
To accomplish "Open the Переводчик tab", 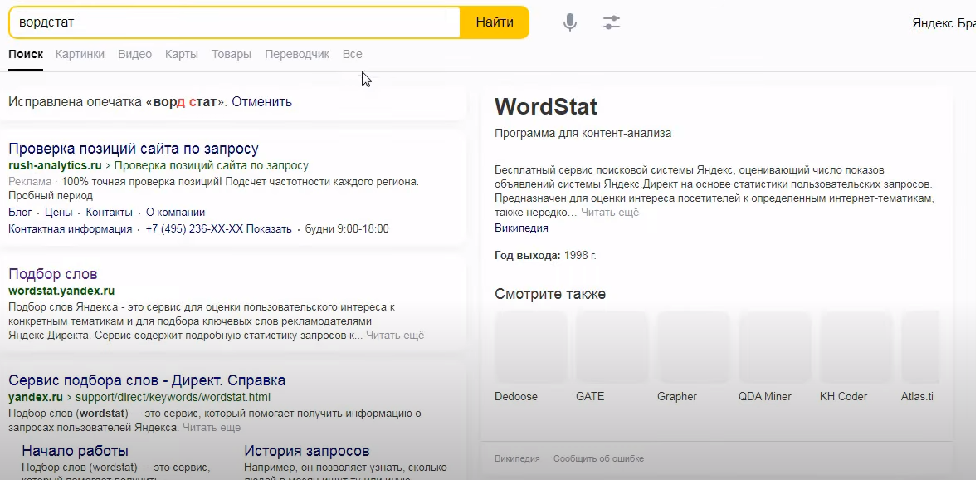I will (296, 54).
